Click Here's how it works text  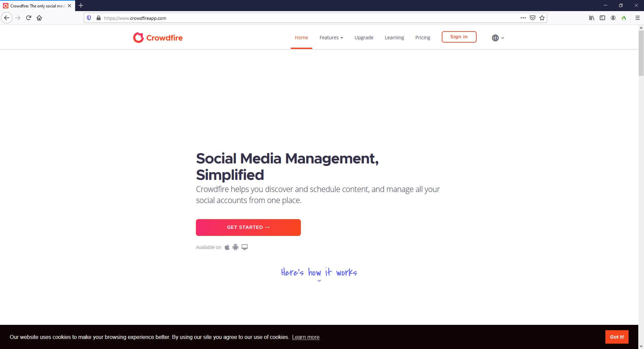pos(319,272)
